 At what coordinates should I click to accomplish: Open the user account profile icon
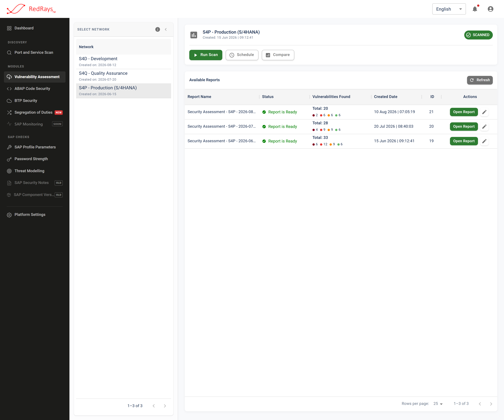[491, 9]
